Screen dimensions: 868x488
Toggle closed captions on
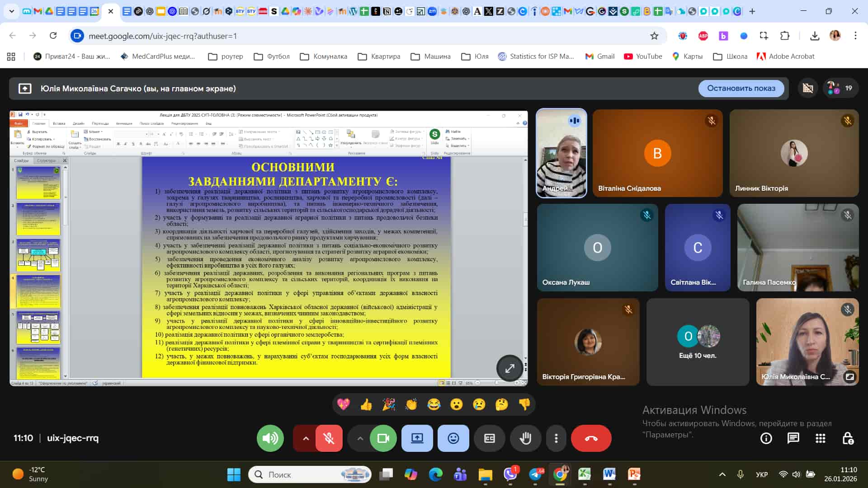(x=489, y=438)
